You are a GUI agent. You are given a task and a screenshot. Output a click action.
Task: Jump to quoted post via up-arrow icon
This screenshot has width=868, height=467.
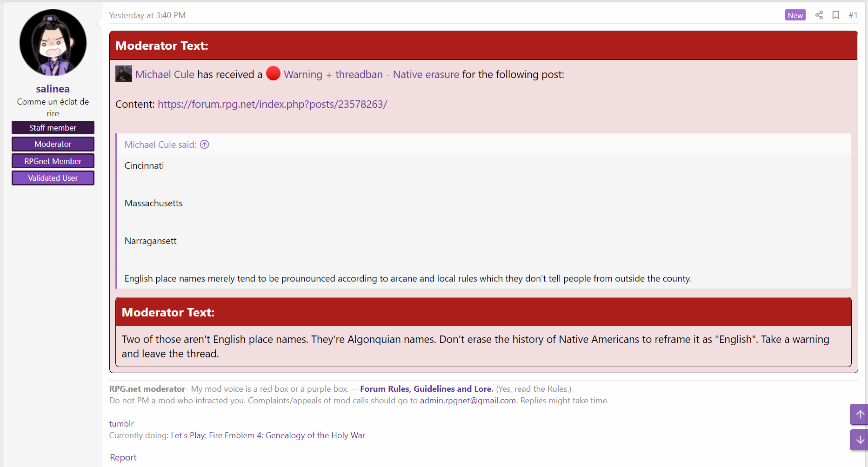pos(205,145)
